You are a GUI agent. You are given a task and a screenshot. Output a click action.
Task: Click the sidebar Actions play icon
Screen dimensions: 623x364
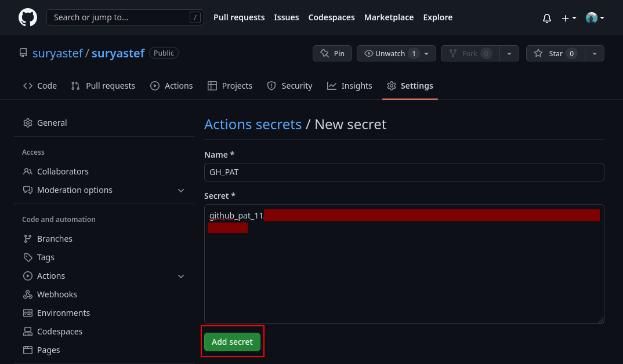point(28,276)
